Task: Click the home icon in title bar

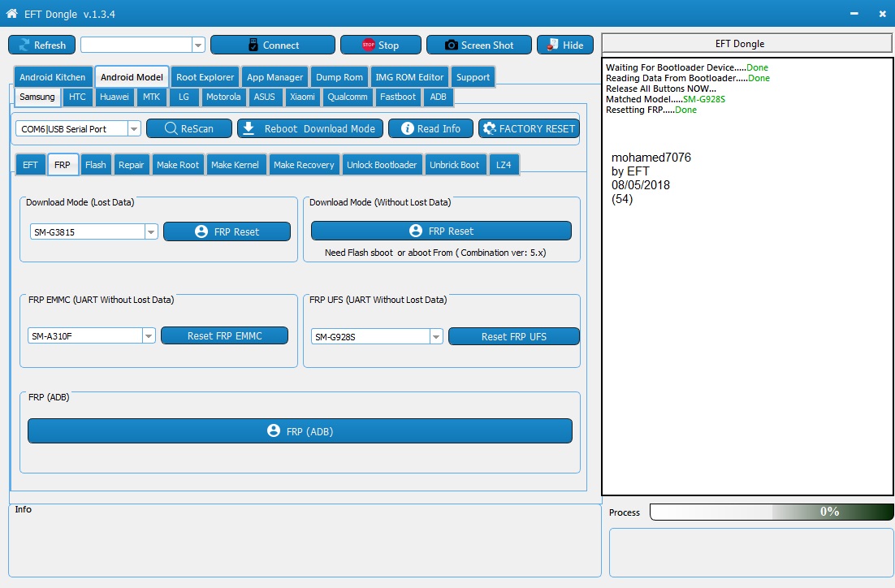Action: point(11,14)
